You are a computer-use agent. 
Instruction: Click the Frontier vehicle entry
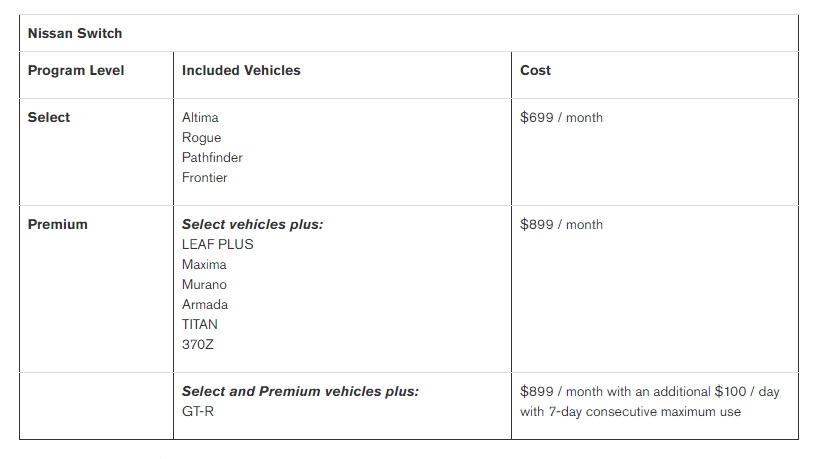pos(204,177)
